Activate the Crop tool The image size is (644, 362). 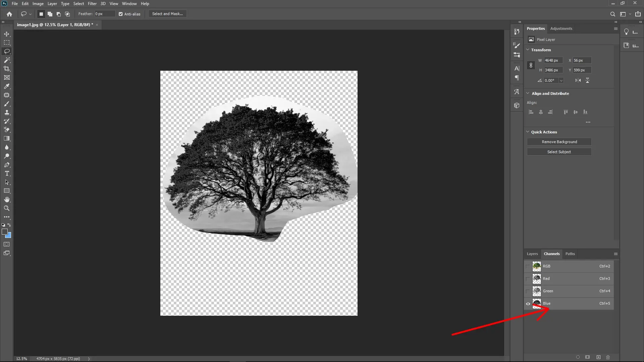7,69
